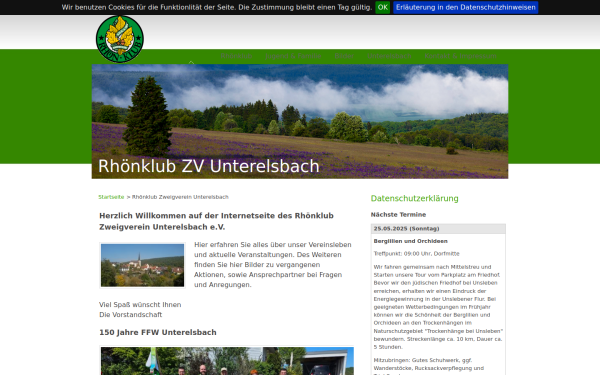Click the Treffpunkt: 09:00 Uhr, Dorfmitte line
Screen dimensions: 600x375
coord(416,254)
